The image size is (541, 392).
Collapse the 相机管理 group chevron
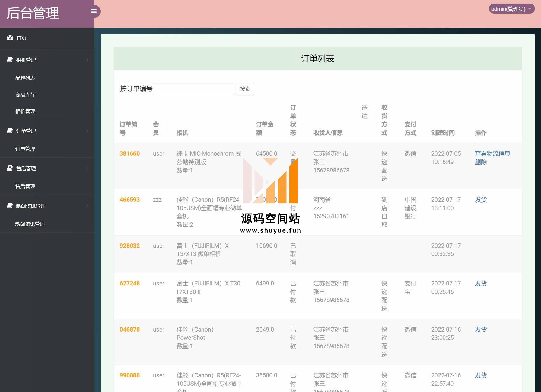(x=87, y=60)
